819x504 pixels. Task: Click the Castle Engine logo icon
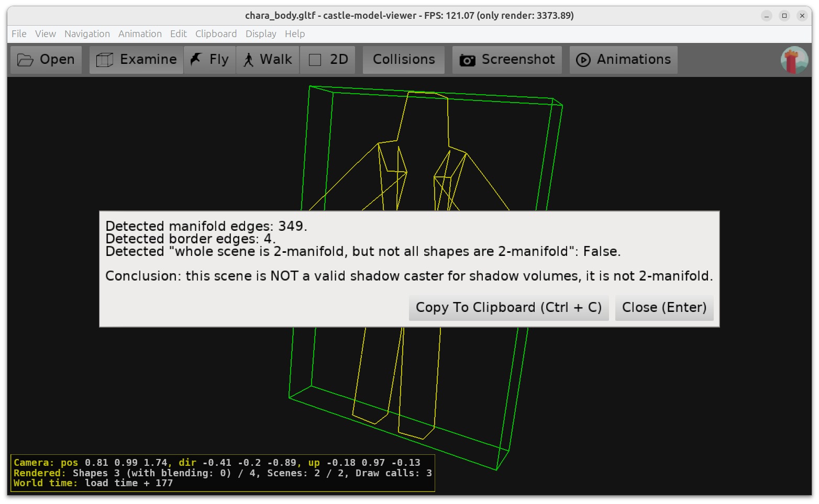pyautogui.click(x=794, y=60)
